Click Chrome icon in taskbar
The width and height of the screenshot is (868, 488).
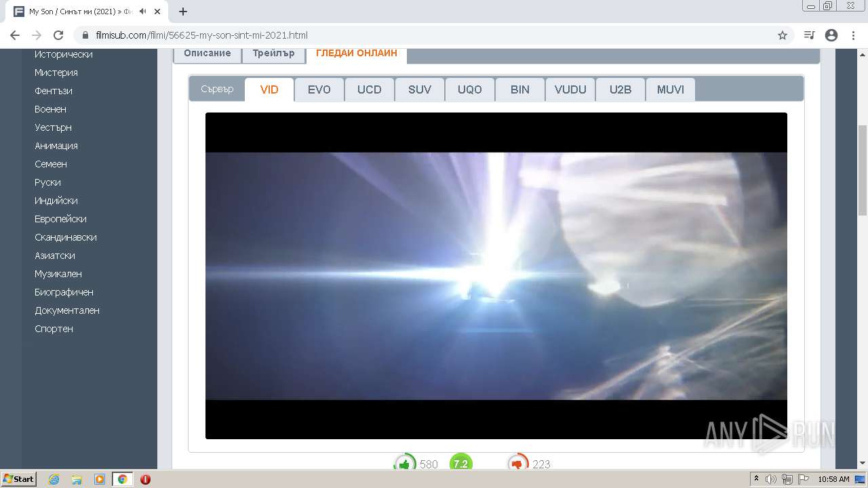(x=122, y=479)
